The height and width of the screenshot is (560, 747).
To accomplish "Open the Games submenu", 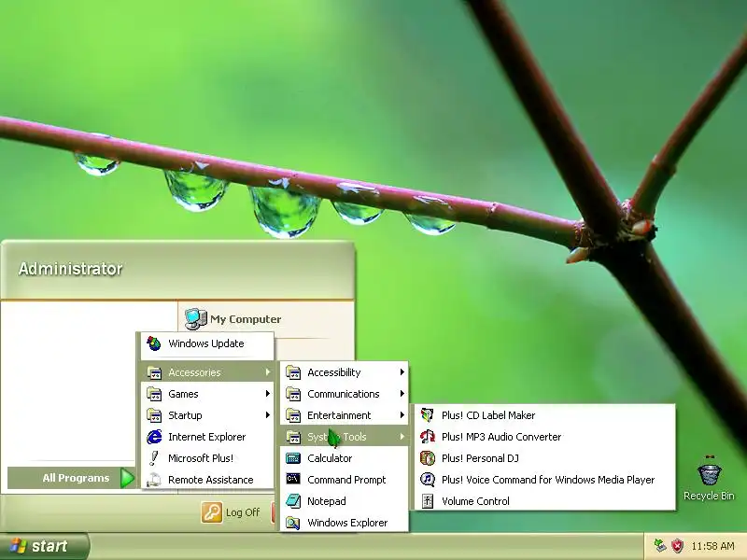I will 207,394.
